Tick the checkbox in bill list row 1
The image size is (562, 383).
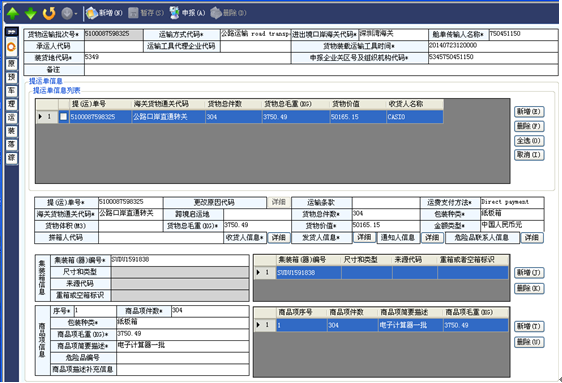[63, 117]
